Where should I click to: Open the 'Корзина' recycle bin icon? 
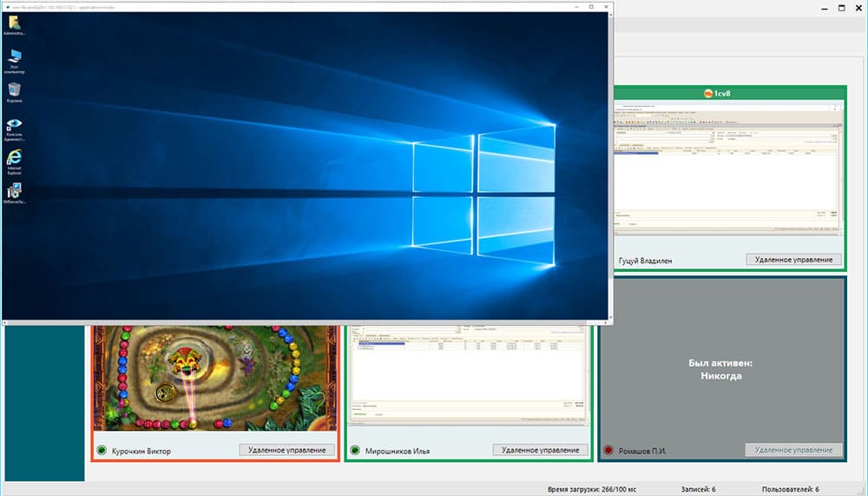coord(15,90)
